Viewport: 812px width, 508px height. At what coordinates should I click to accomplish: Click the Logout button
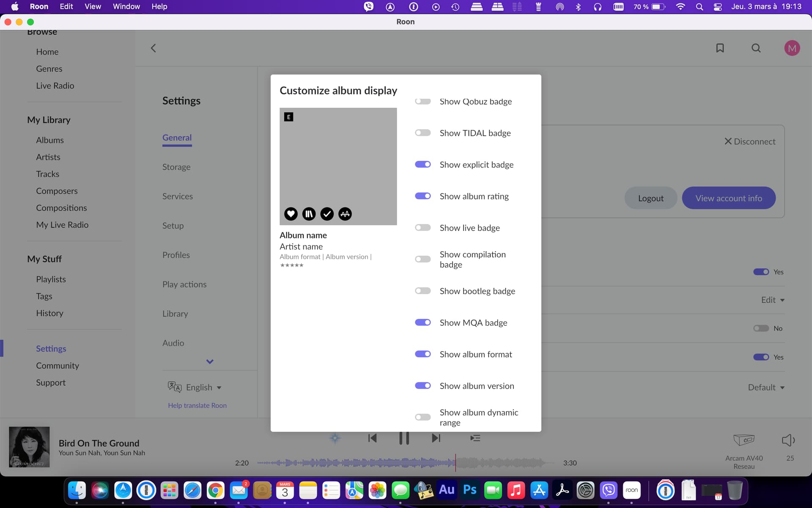tap(650, 198)
